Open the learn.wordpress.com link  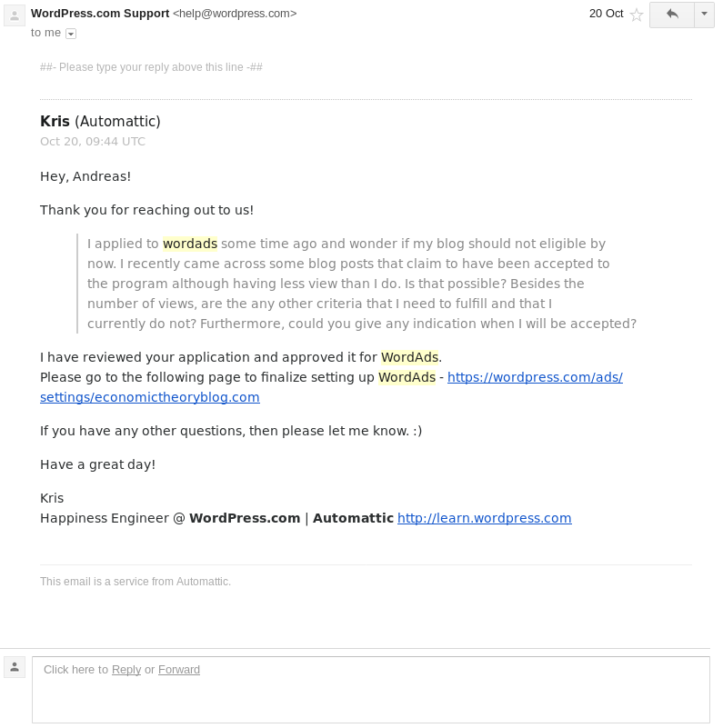pos(484,518)
